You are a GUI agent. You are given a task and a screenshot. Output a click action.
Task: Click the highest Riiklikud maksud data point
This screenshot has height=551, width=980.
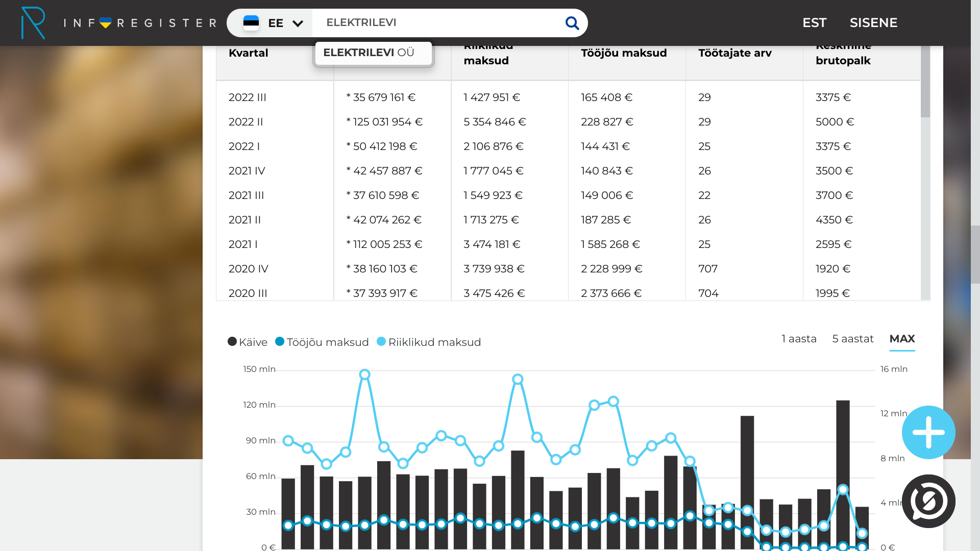pyautogui.click(x=364, y=374)
